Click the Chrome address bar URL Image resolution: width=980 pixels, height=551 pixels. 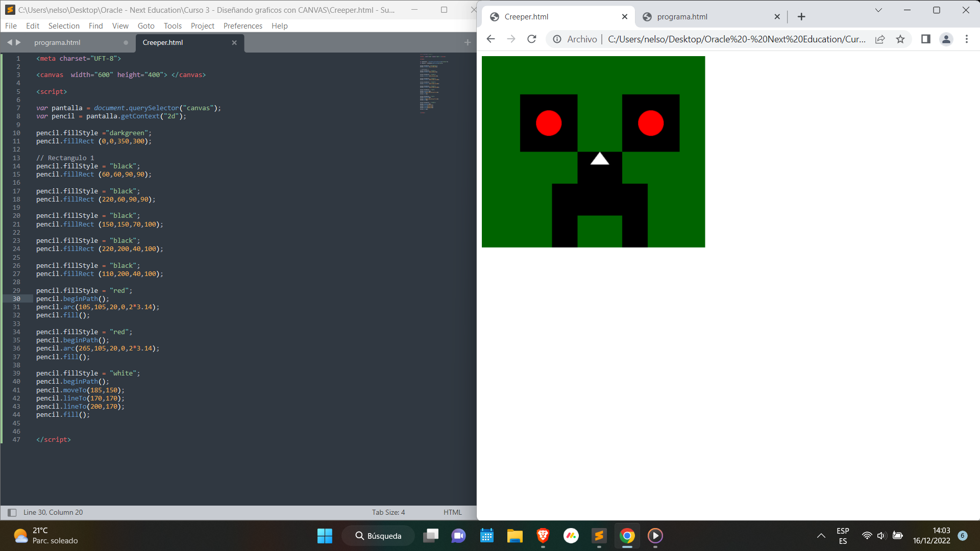click(737, 39)
